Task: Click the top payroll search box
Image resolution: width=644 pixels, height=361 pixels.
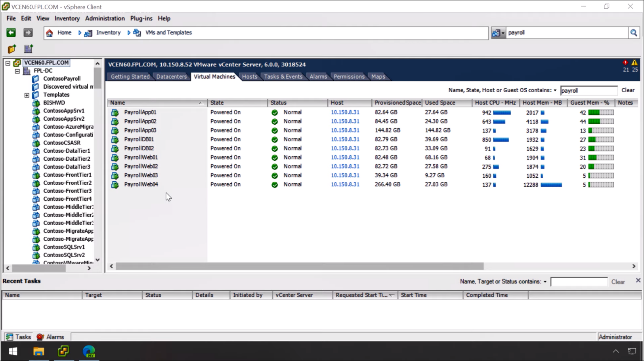Action: coord(567,33)
